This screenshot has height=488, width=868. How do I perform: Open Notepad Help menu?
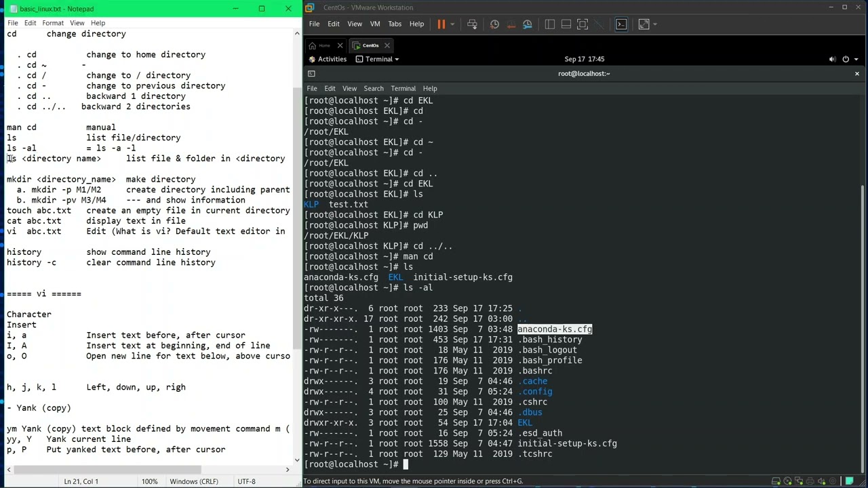(x=98, y=23)
